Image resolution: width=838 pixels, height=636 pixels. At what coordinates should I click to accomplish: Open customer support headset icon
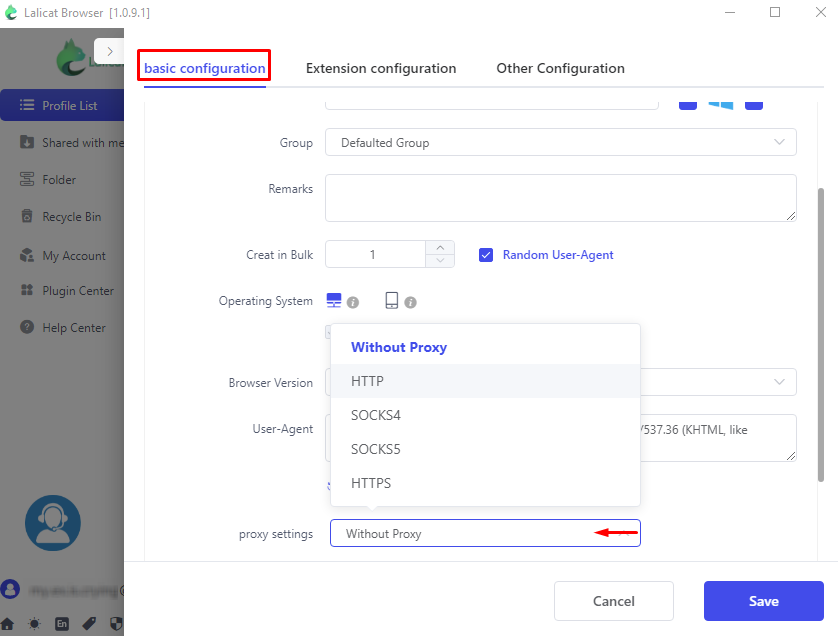(53, 523)
